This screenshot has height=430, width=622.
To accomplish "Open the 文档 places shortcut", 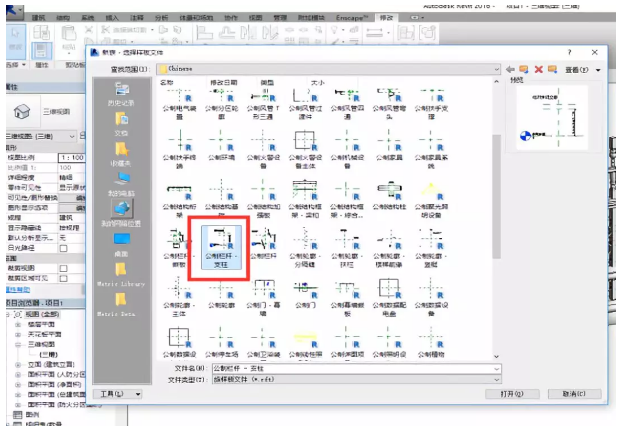I will (x=121, y=124).
